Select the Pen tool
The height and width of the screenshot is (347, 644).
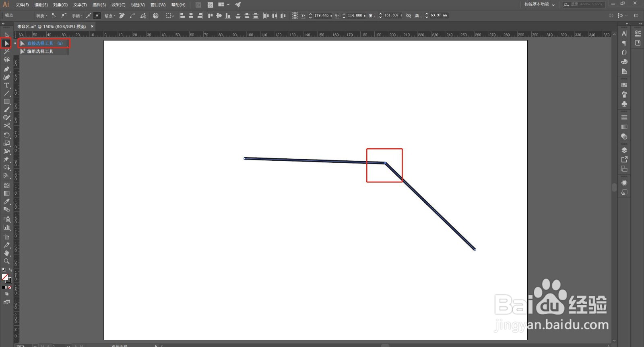6,69
